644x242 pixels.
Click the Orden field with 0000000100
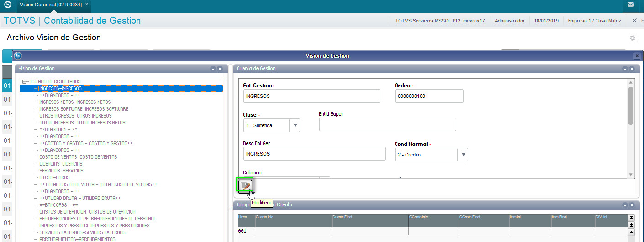click(429, 96)
